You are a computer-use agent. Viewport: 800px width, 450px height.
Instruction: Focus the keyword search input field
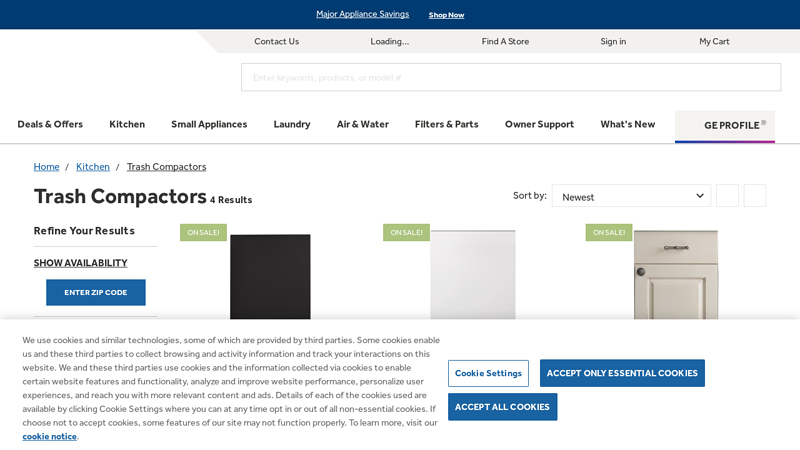coord(510,77)
